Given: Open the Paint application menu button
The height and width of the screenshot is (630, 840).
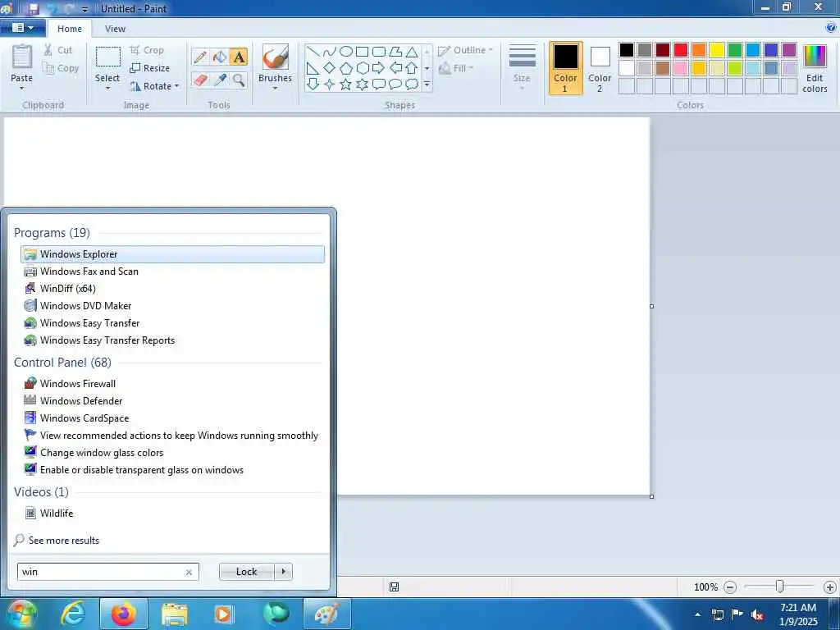Looking at the screenshot, I should 22,28.
